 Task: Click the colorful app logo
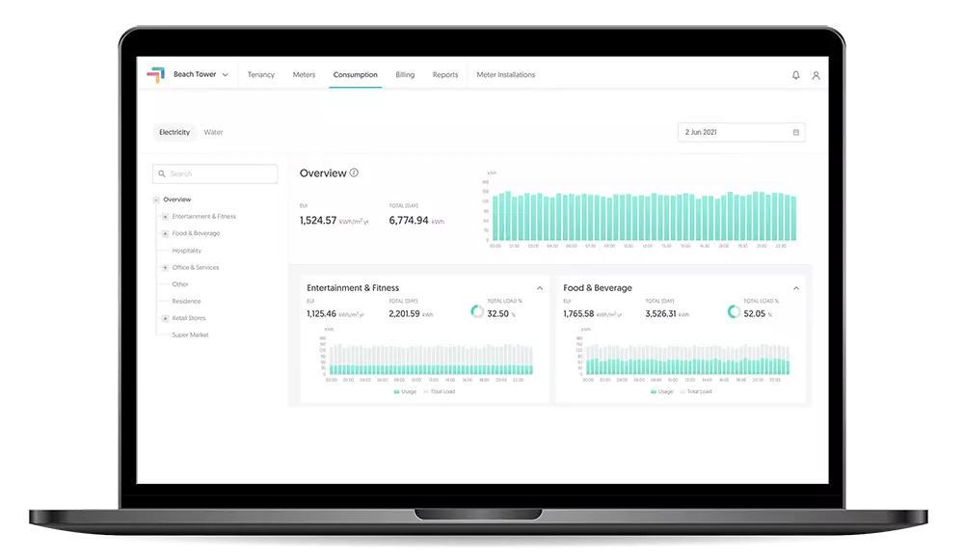155,74
